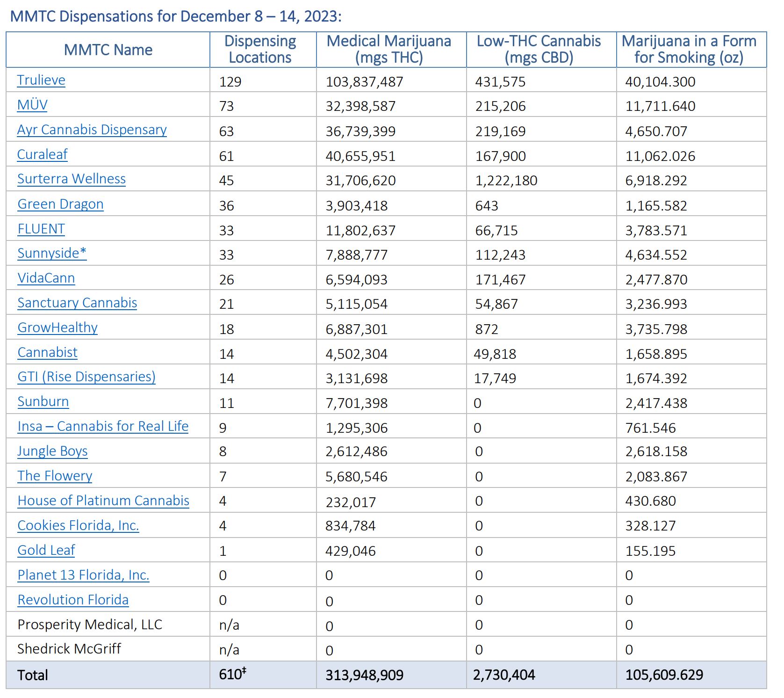Follow the Jungle Boys link

point(52,451)
